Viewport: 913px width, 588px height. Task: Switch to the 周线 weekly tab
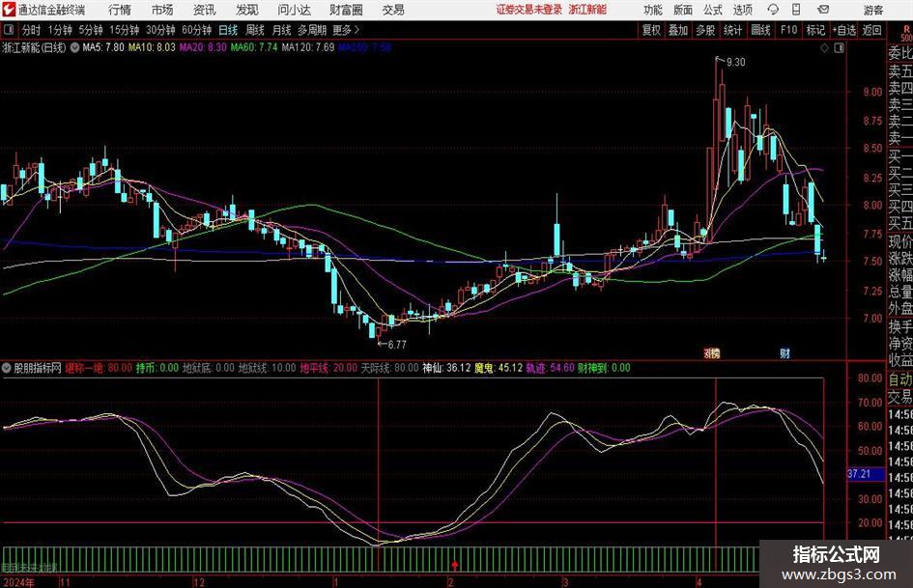click(x=255, y=30)
